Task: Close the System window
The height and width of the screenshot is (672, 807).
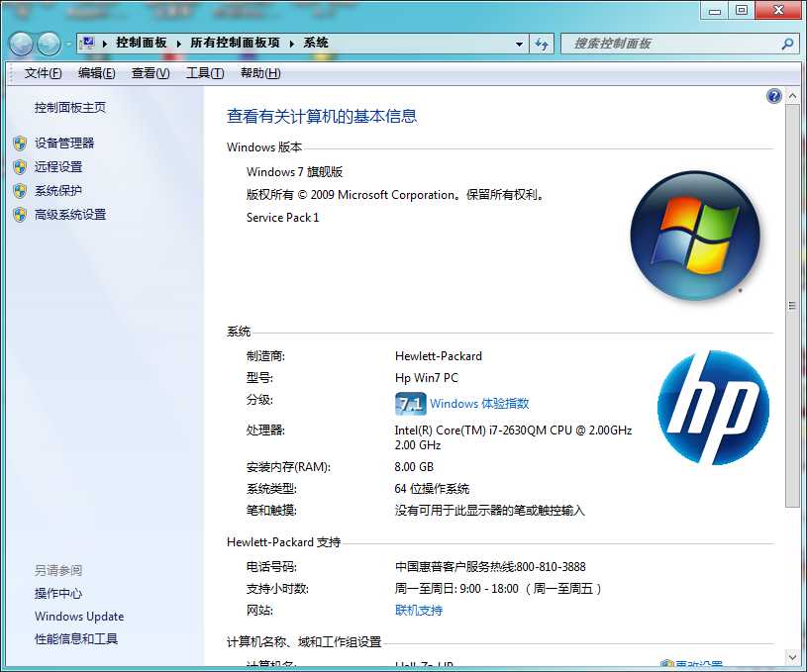Action: (778, 10)
